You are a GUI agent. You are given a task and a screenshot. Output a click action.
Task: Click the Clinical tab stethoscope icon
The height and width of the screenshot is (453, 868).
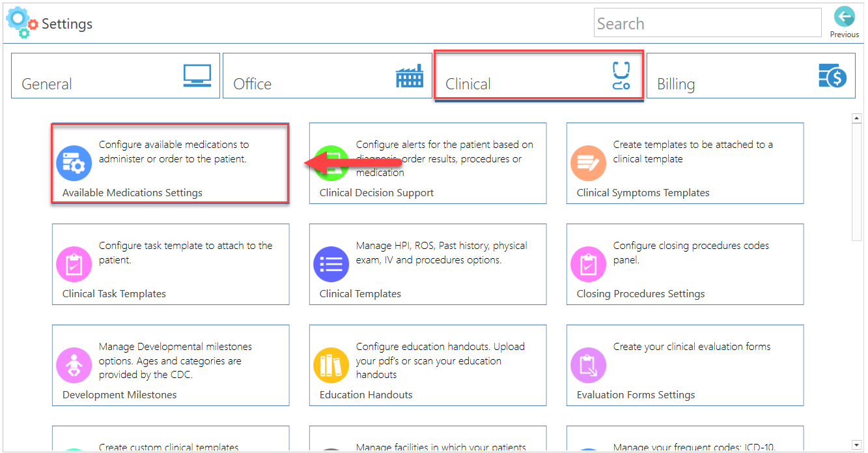click(x=621, y=76)
